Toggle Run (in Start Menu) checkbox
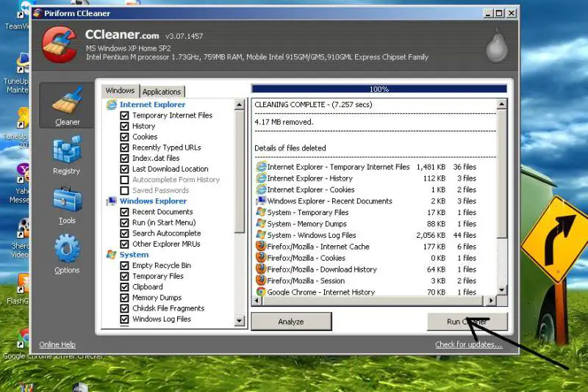Image resolution: width=588 pixels, height=392 pixels. click(x=124, y=222)
